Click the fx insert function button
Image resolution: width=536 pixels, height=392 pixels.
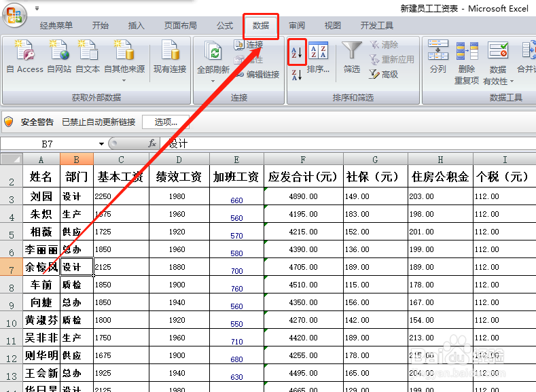[152, 143]
